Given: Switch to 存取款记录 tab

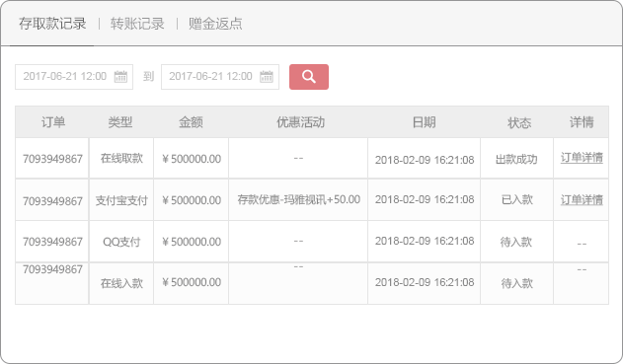Looking at the screenshot, I should [52, 24].
